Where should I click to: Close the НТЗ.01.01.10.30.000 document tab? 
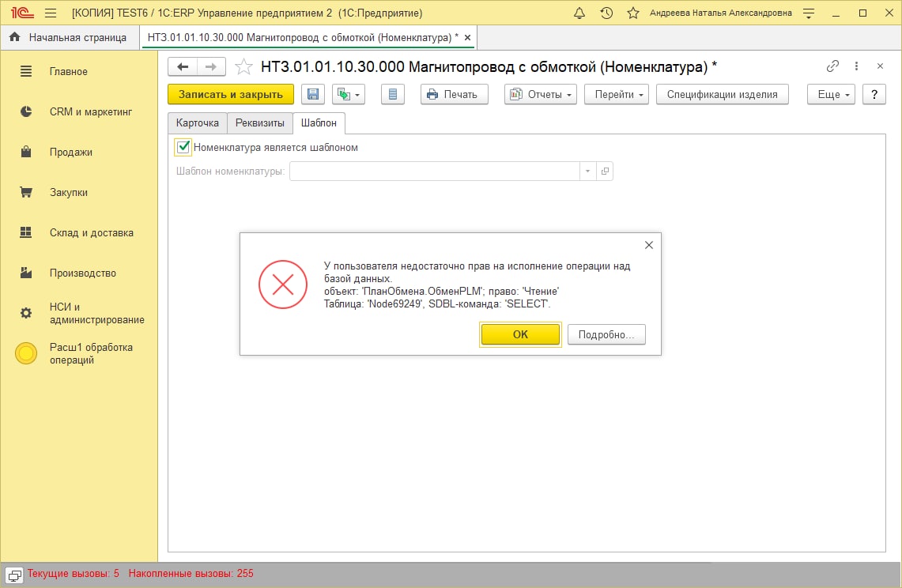pos(468,37)
